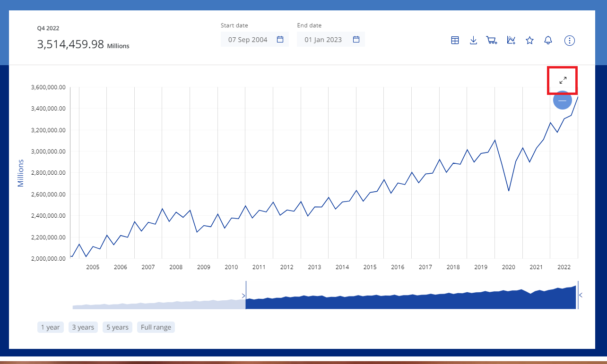Click the add-to-chart comparison icon

coord(511,40)
